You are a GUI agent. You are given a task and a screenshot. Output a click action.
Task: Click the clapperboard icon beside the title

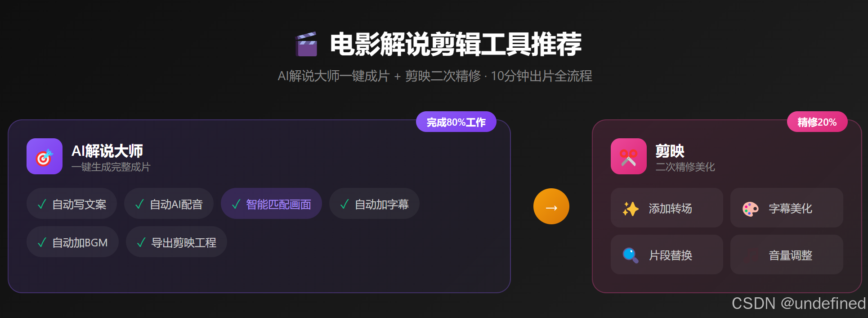307,44
